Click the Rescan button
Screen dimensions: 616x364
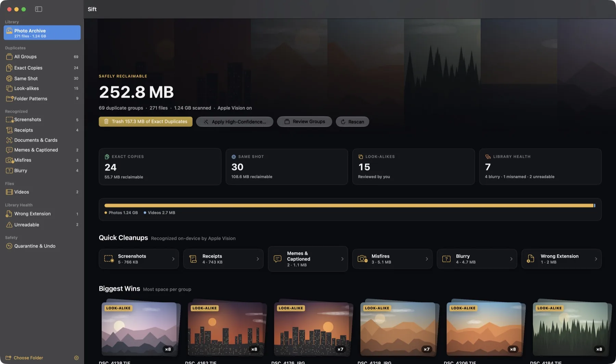352,122
